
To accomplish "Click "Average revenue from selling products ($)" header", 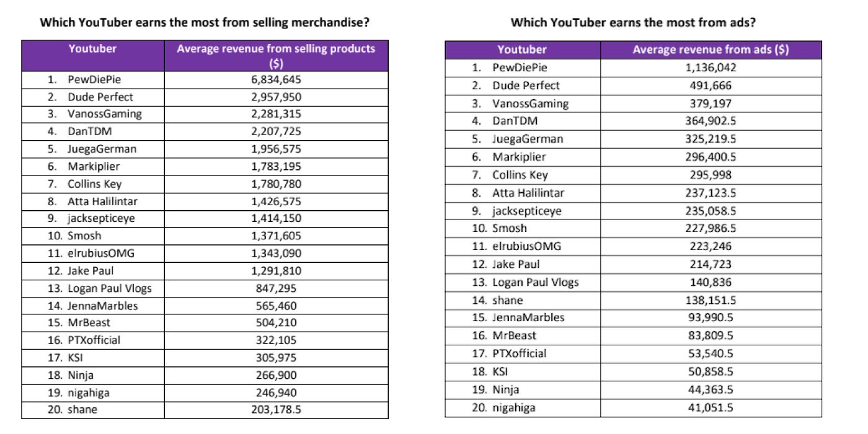I will (x=276, y=55).
